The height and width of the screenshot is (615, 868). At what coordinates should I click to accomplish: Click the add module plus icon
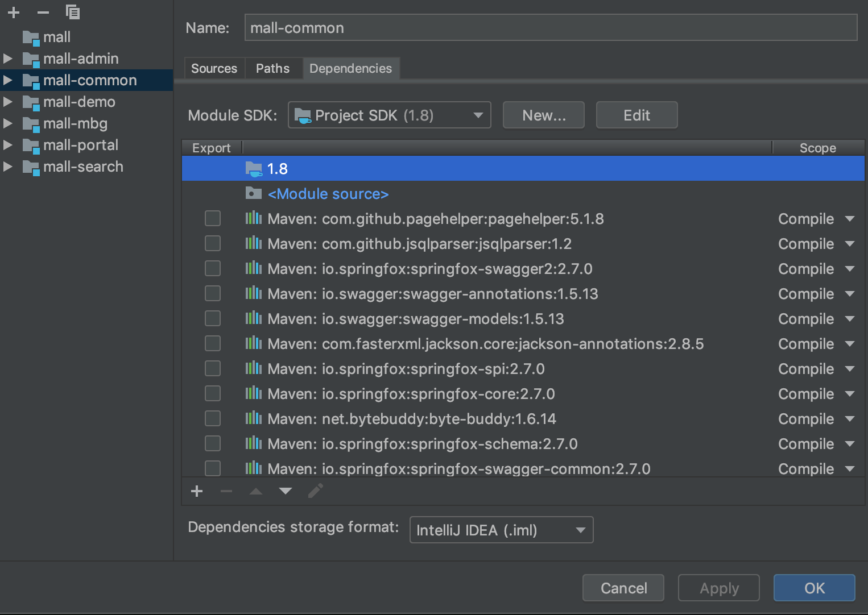tap(14, 12)
